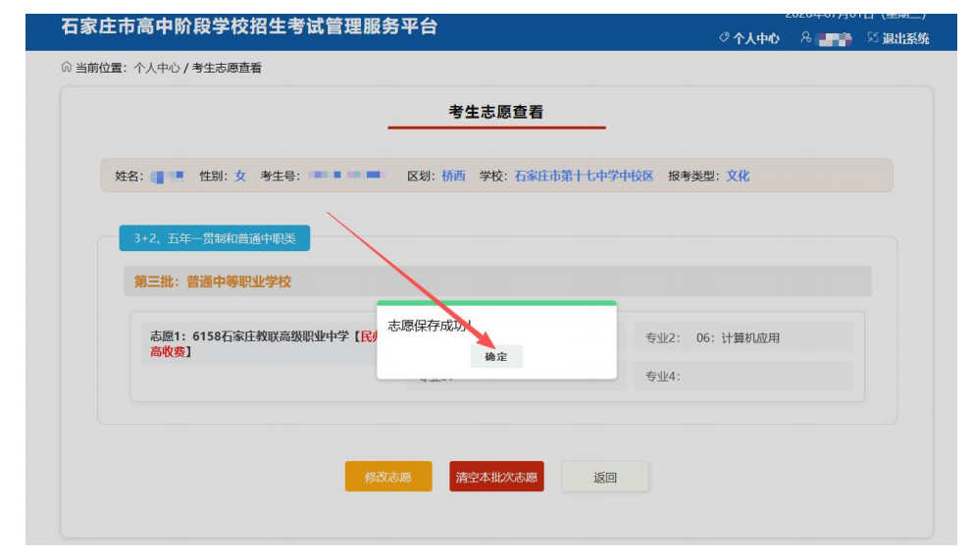972x560 pixels.
Task: Click the 个人中心 breadcrumb link
Action: click(157, 68)
